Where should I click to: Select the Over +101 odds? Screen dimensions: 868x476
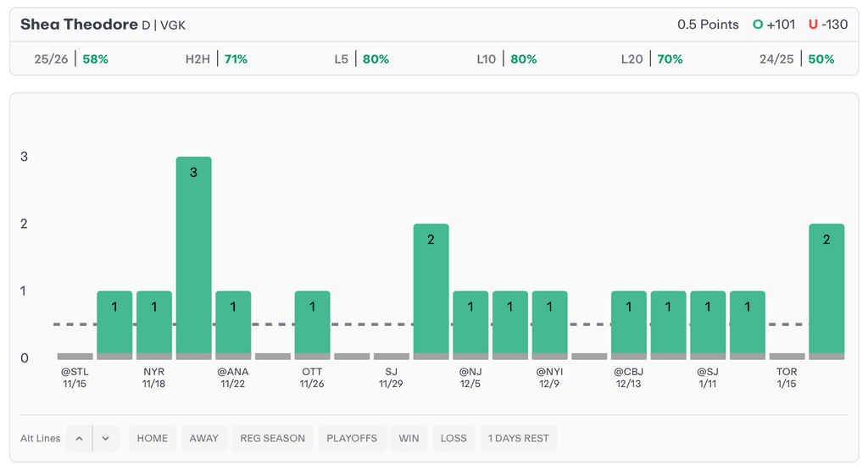tap(774, 25)
